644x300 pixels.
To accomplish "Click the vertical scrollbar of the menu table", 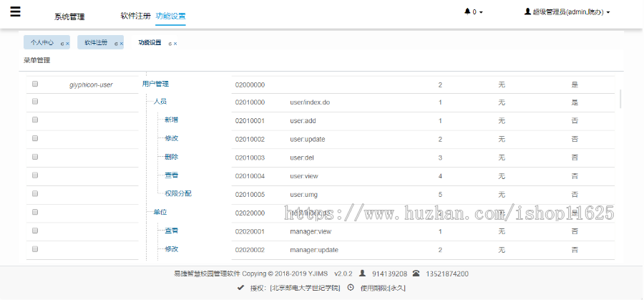I will (x=620, y=99).
